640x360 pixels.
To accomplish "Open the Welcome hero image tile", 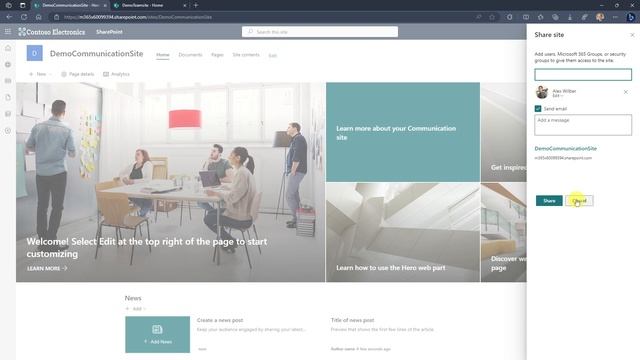I will pyautogui.click(x=171, y=182).
